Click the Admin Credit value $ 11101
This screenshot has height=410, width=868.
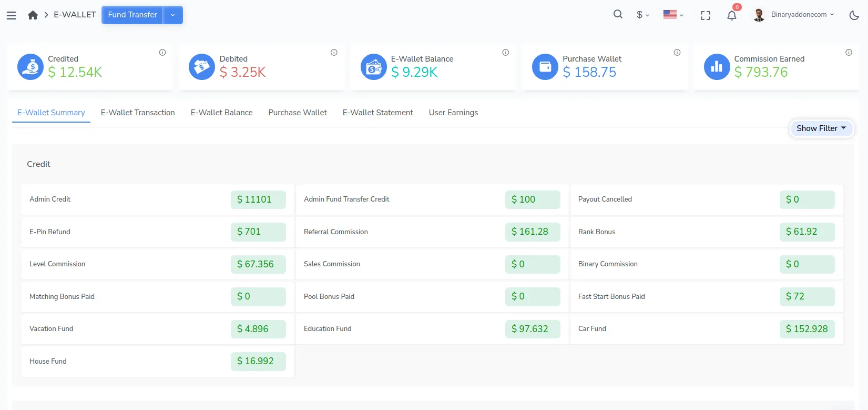[x=258, y=199]
